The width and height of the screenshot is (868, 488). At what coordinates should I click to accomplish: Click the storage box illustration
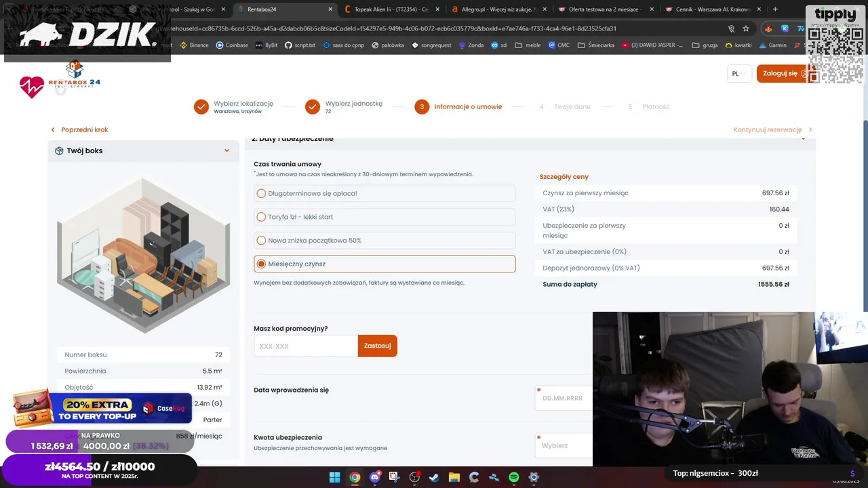pos(144,255)
